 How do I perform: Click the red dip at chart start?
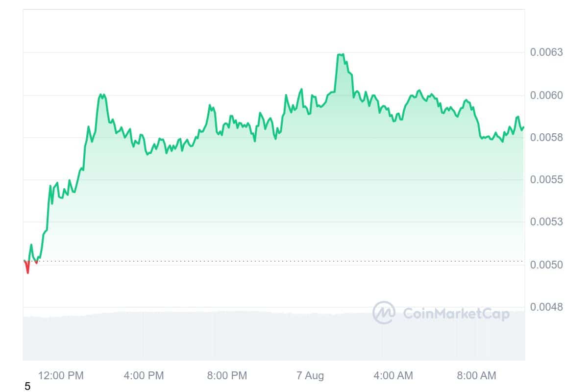click(x=27, y=270)
